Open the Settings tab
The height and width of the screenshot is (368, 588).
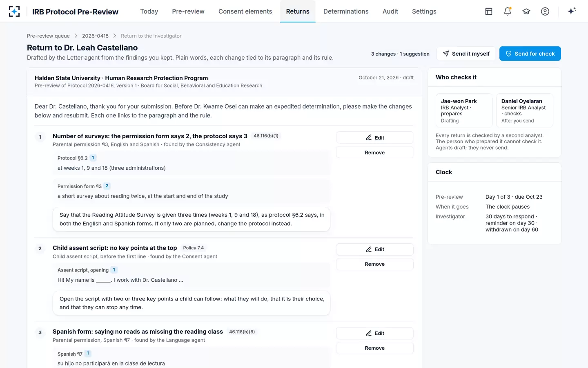[424, 11]
